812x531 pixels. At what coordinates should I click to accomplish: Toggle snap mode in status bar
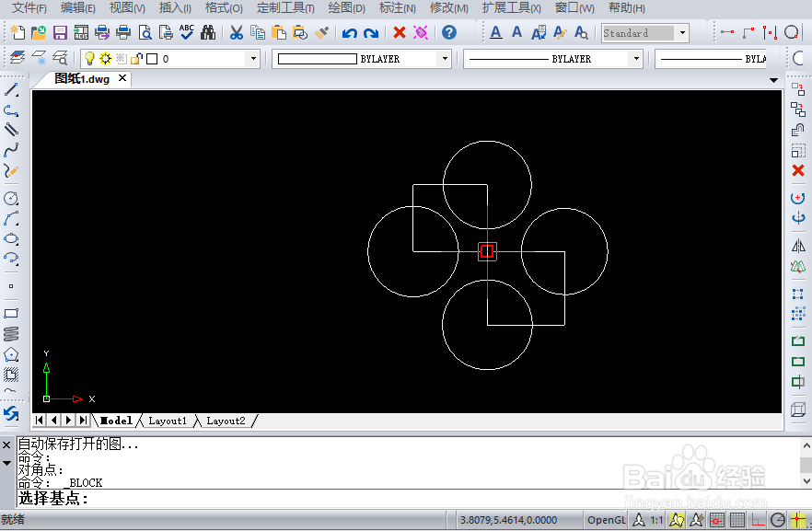tap(716, 520)
